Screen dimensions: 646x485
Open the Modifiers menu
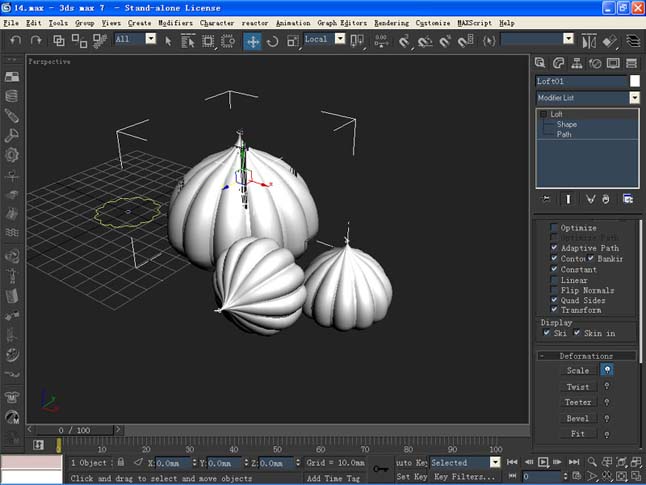pos(176,22)
